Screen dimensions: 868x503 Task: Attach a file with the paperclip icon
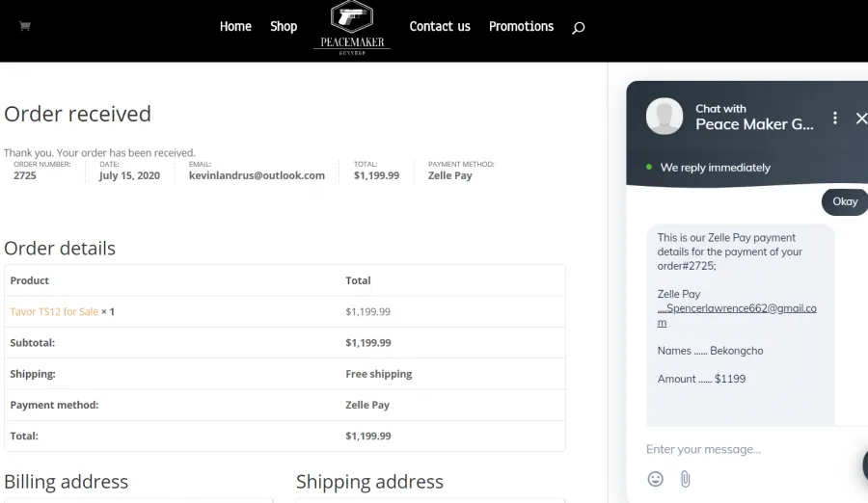(x=686, y=479)
